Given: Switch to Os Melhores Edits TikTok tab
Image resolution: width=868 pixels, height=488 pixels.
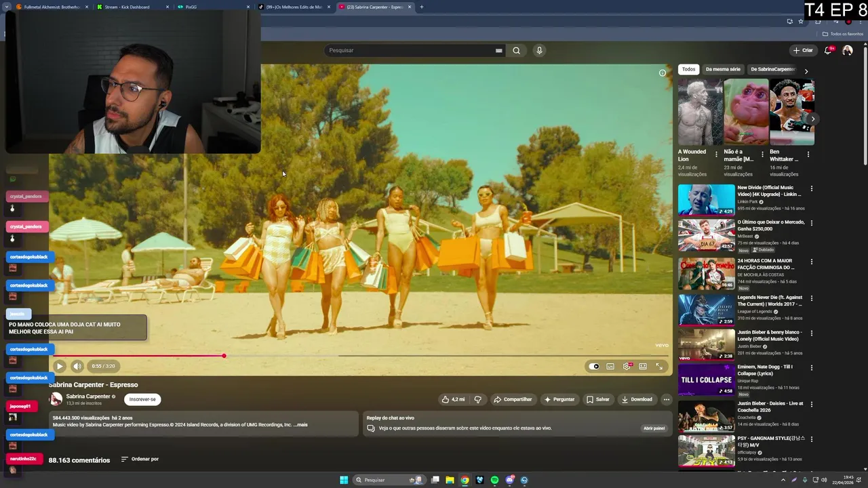Looking at the screenshot, I should click(x=294, y=7).
